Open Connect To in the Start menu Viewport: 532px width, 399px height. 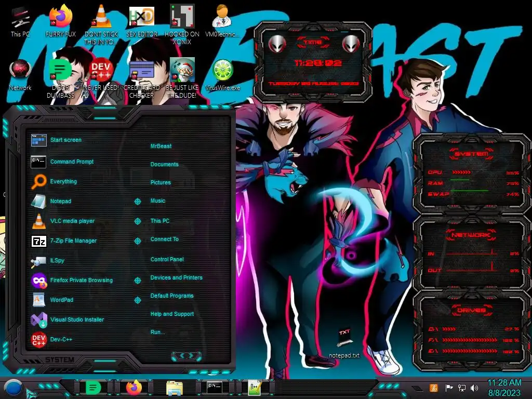click(x=164, y=239)
